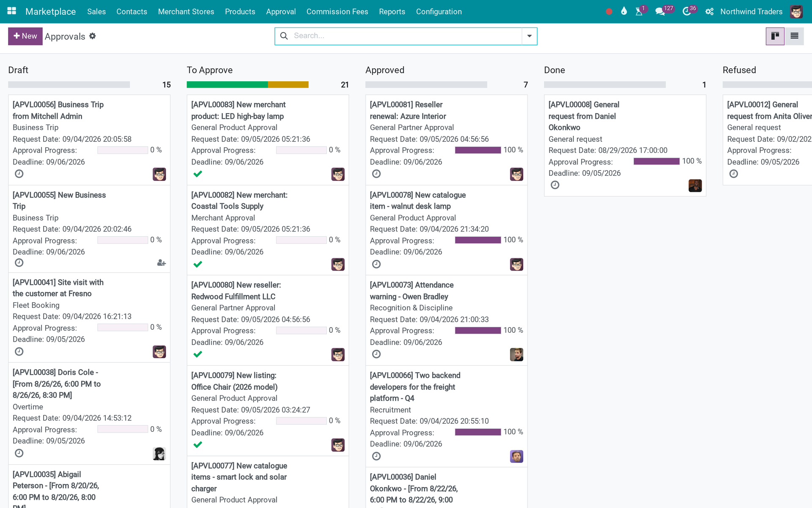Open card APVL00035 Abigail Peterson
This screenshot has width=812, height=508.
pos(89,486)
